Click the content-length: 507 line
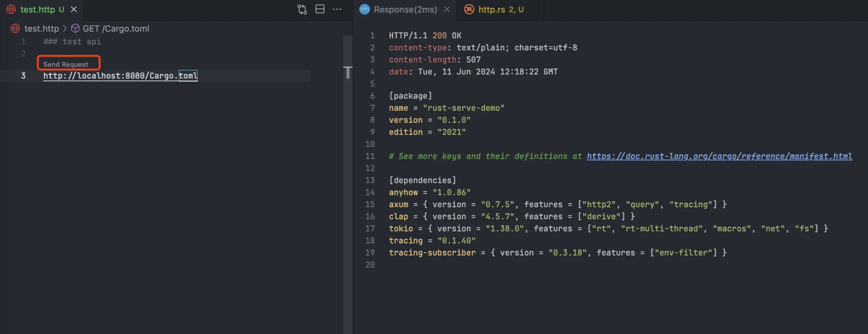 (435, 60)
